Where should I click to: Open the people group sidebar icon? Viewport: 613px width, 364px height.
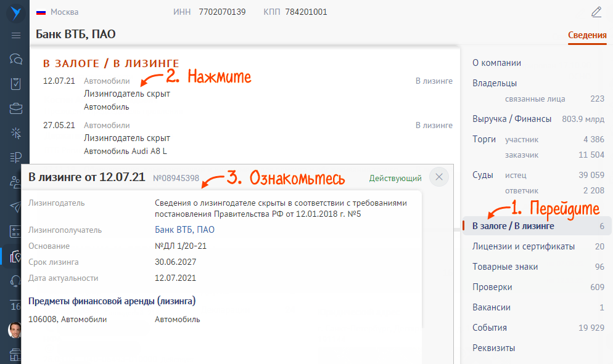pyautogui.click(x=15, y=182)
